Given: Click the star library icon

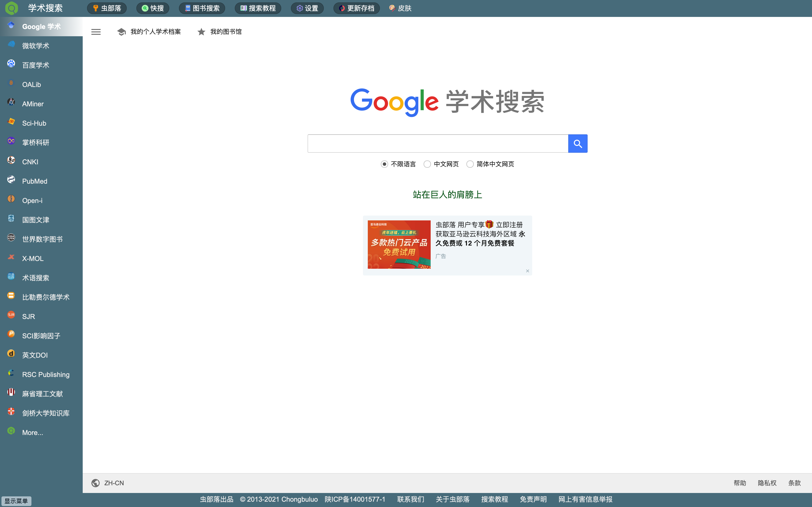Looking at the screenshot, I should point(201,32).
